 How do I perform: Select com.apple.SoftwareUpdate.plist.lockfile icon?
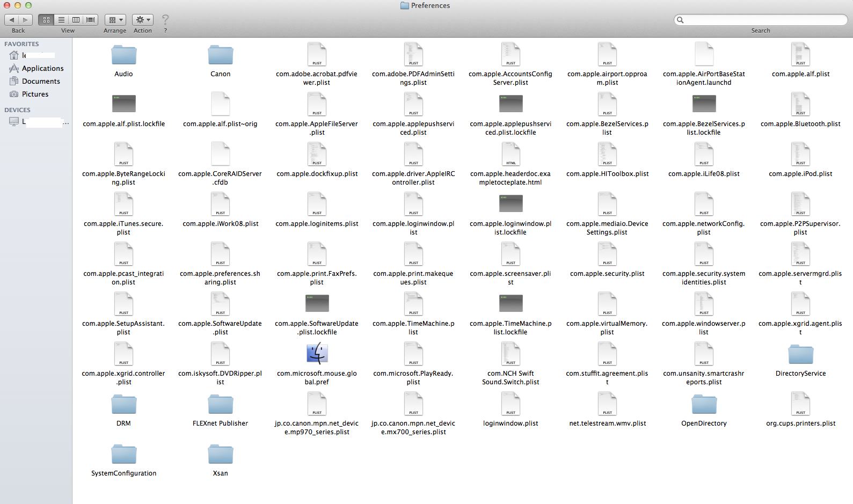coord(317,303)
